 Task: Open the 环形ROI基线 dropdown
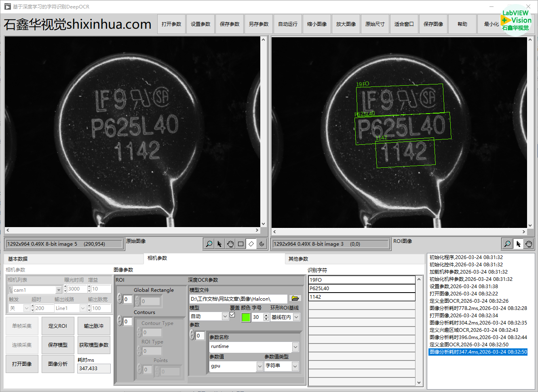[296, 317]
